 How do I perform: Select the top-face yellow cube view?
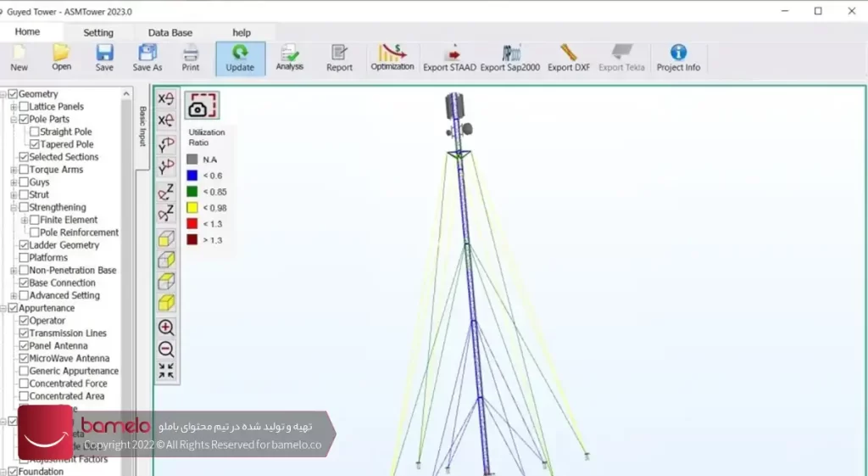[x=166, y=282]
